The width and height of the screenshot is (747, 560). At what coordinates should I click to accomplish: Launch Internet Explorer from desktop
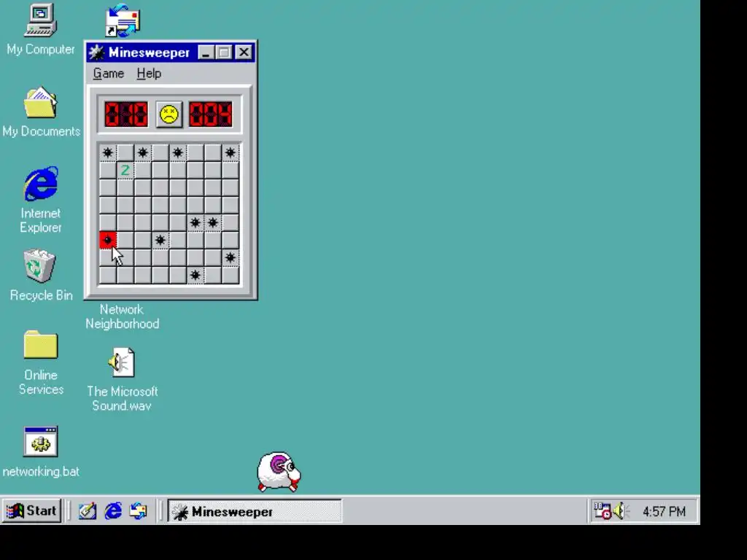click(x=41, y=184)
